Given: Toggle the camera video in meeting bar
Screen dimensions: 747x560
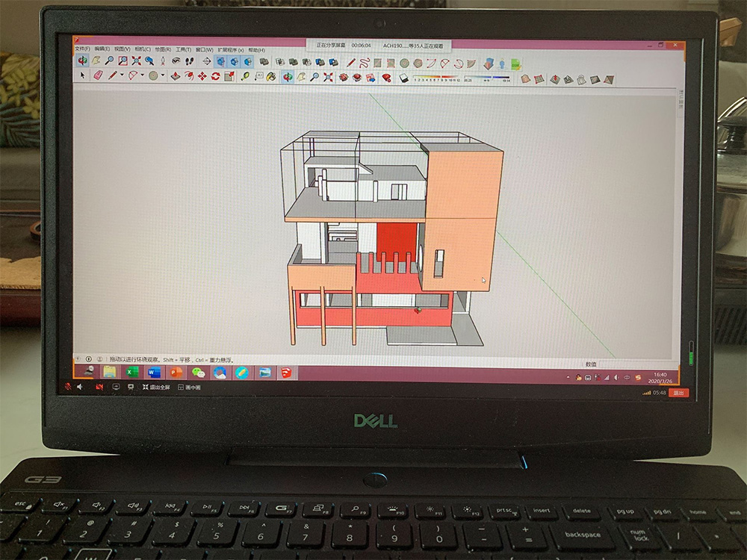Looking at the screenshot, I should point(99,388).
